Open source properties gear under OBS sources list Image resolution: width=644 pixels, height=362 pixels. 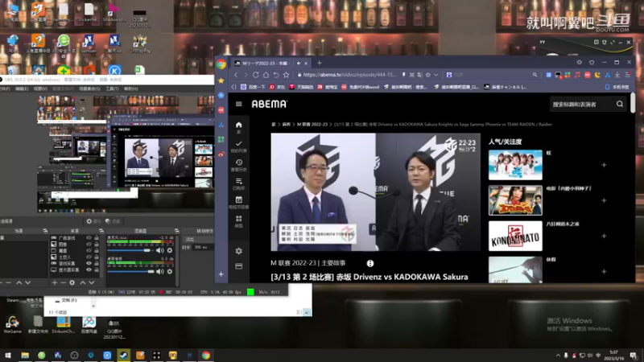click(x=72, y=283)
